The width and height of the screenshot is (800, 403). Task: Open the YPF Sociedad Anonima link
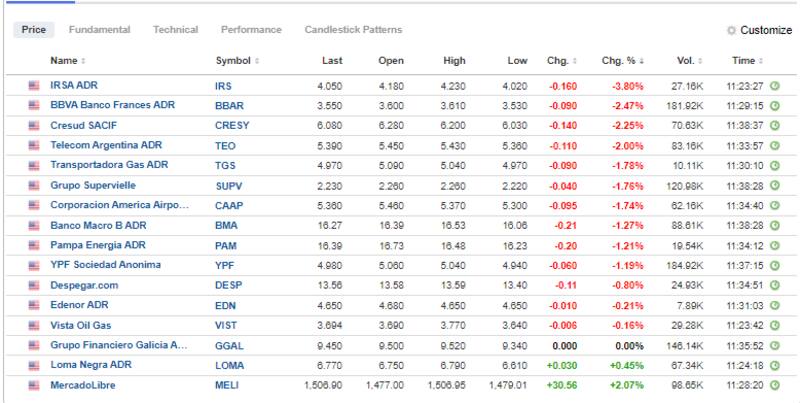tap(105, 265)
